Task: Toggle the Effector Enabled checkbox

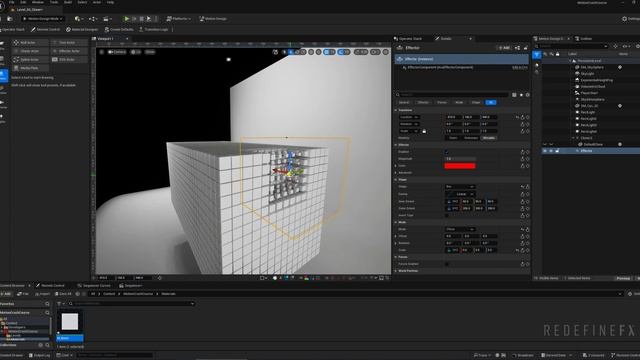Action: pyautogui.click(x=447, y=152)
